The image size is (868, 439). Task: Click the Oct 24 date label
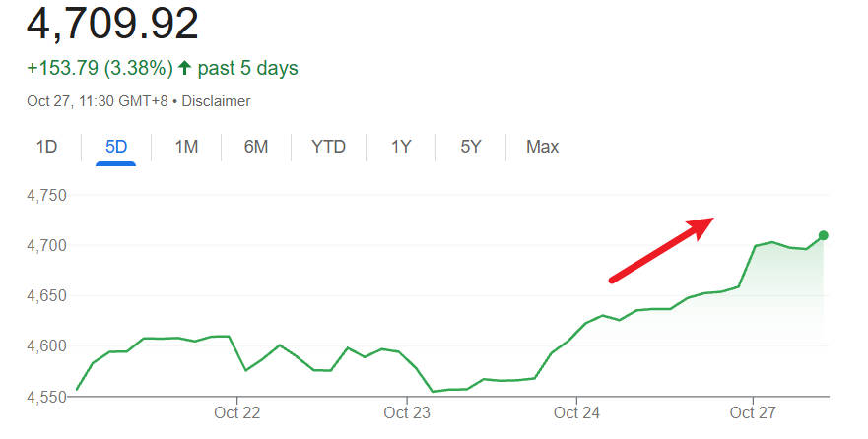(x=577, y=412)
